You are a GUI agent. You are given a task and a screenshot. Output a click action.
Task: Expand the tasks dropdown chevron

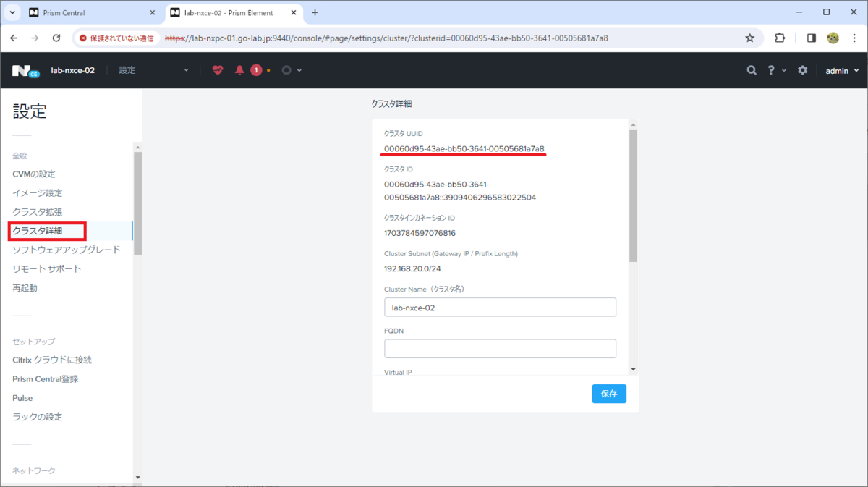point(299,70)
